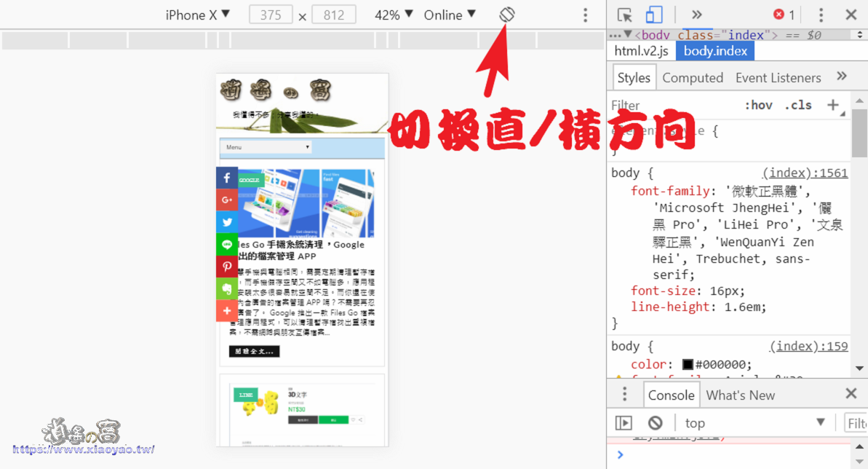The image size is (868, 469).
Task: Switch to the Computed tab
Action: (693, 78)
